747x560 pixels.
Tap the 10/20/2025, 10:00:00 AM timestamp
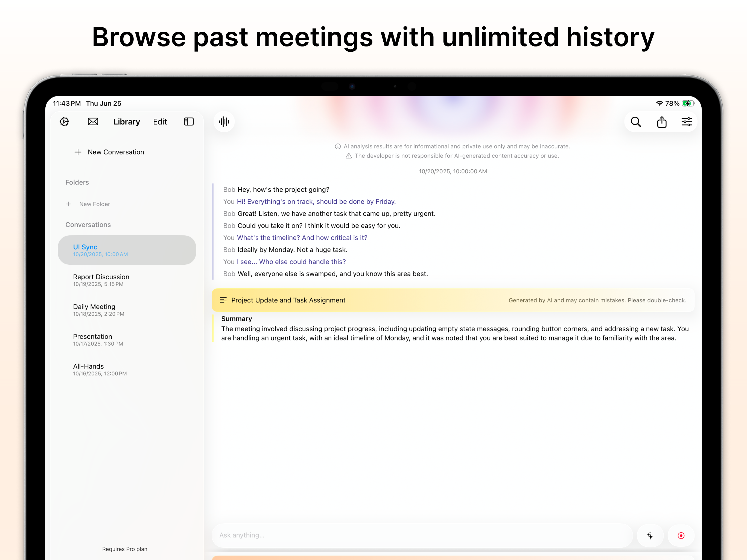[x=453, y=171]
